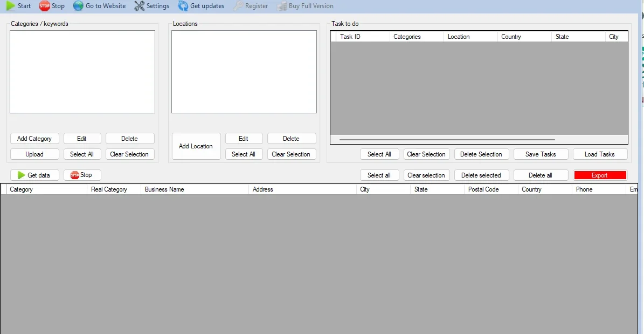
Task: Click Delete all results button
Action: pyautogui.click(x=541, y=175)
